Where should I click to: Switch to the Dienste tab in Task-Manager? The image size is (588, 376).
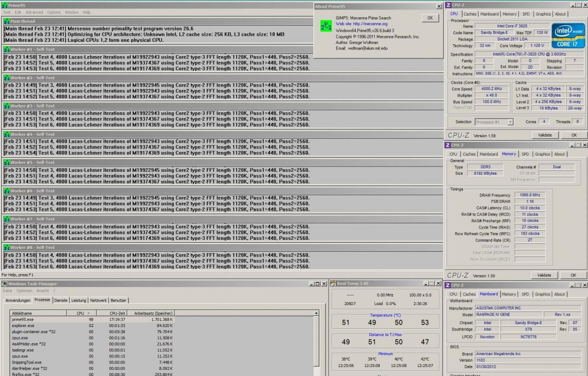click(61, 300)
